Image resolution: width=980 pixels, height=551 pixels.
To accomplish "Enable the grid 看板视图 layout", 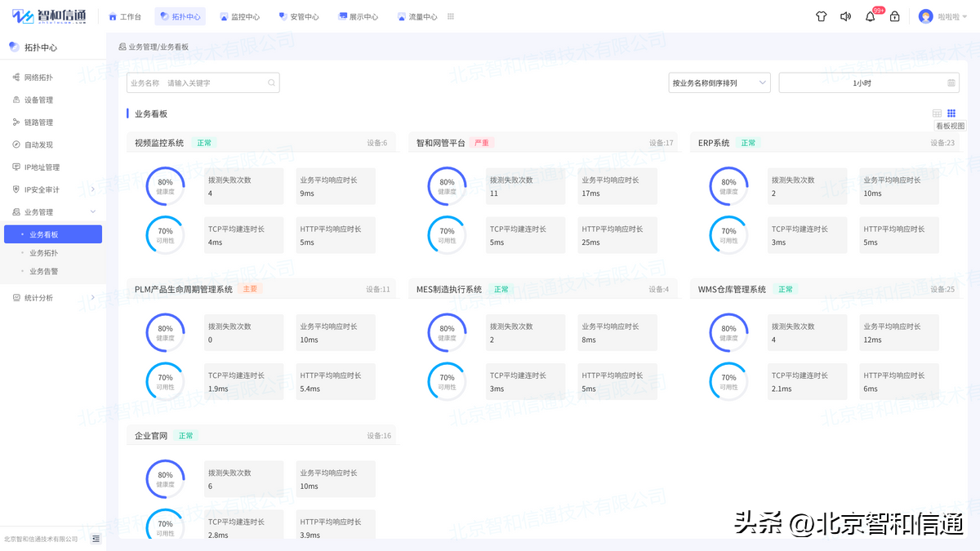I will point(951,113).
